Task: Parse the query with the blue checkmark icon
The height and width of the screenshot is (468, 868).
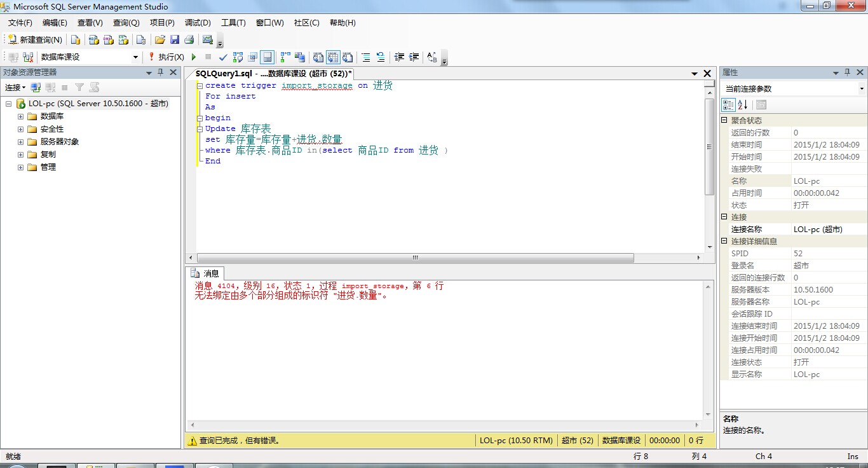Action: [223, 57]
